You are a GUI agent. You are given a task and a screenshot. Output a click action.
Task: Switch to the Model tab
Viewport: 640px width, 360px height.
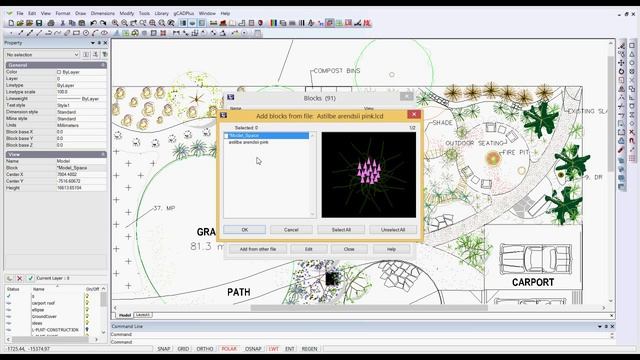[x=124, y=315]
